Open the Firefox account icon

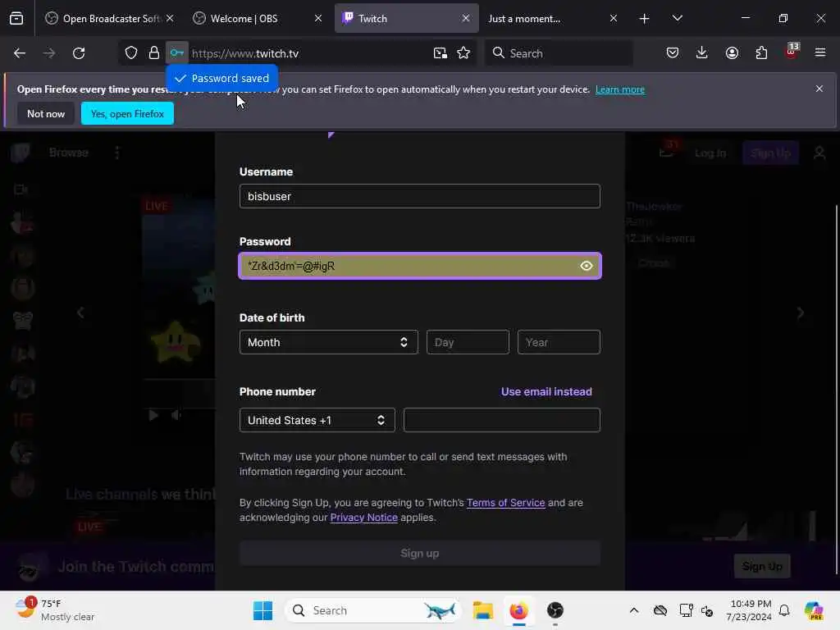(732, 53)
